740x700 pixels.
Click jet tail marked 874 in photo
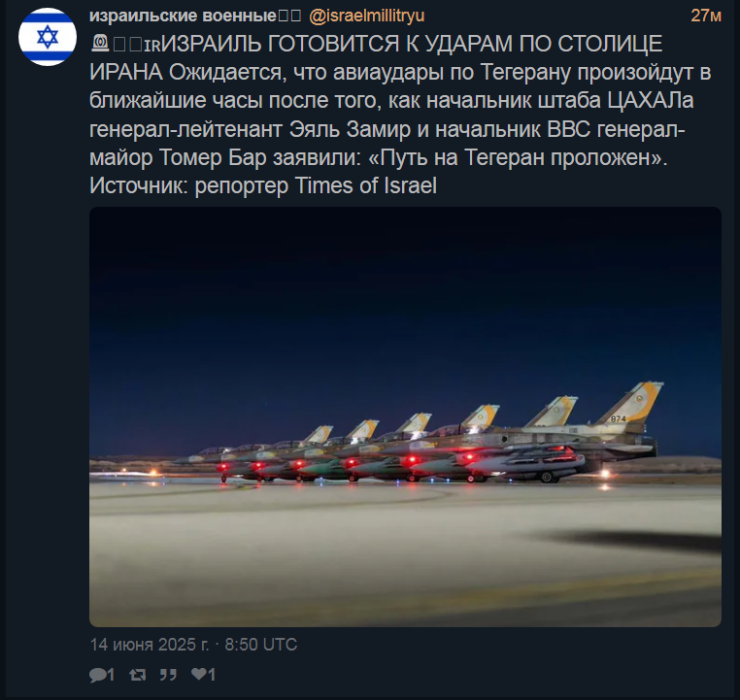click(x=629, y=405)
